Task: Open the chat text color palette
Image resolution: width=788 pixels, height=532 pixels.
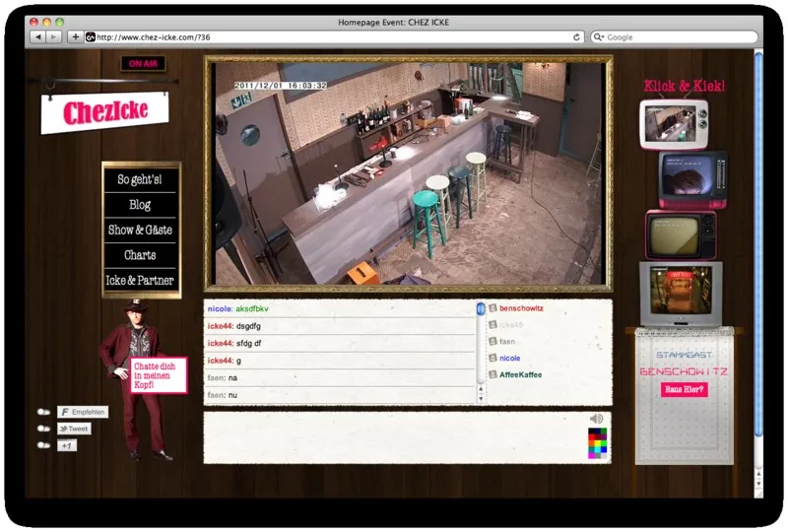Action: (598, 443)
